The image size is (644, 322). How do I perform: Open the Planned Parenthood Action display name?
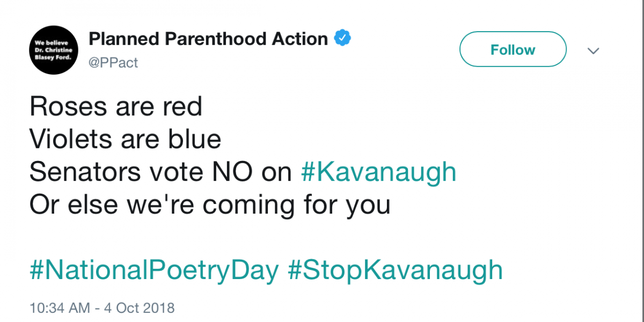[208, 39]
